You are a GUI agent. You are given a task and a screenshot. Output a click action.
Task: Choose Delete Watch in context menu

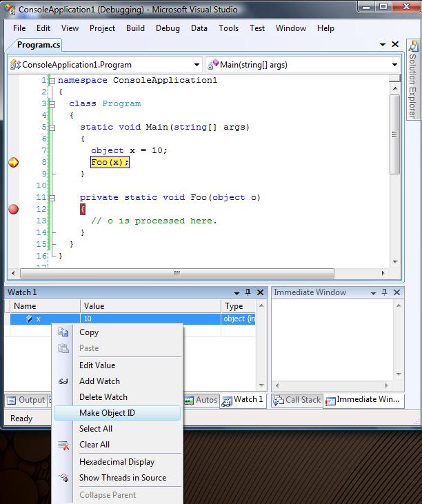pos(117,397)
